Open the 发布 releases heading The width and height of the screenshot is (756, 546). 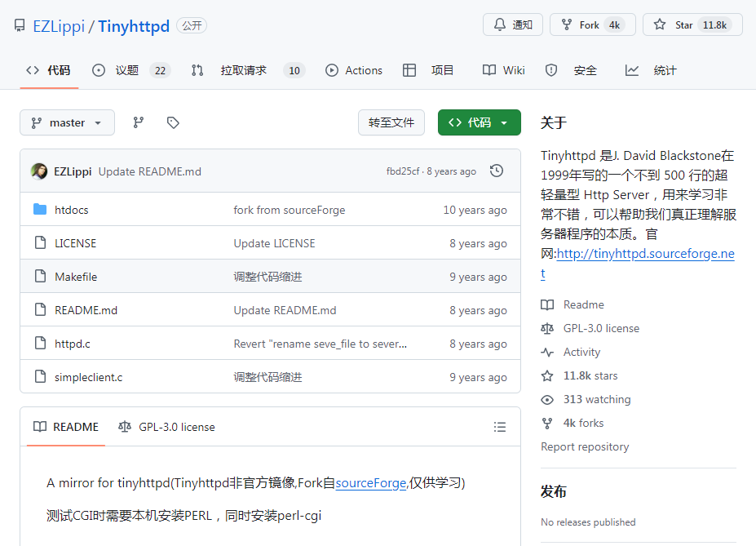coord(554,491)
